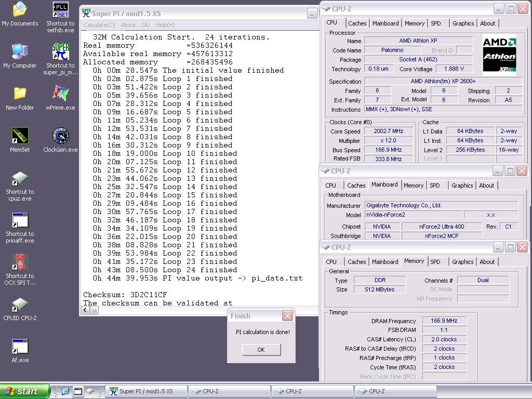Activate the last CPU-Z taskbar button
The height and width of the screenshot is (399, 532).
pyautogui.click(x=395, y=391)
